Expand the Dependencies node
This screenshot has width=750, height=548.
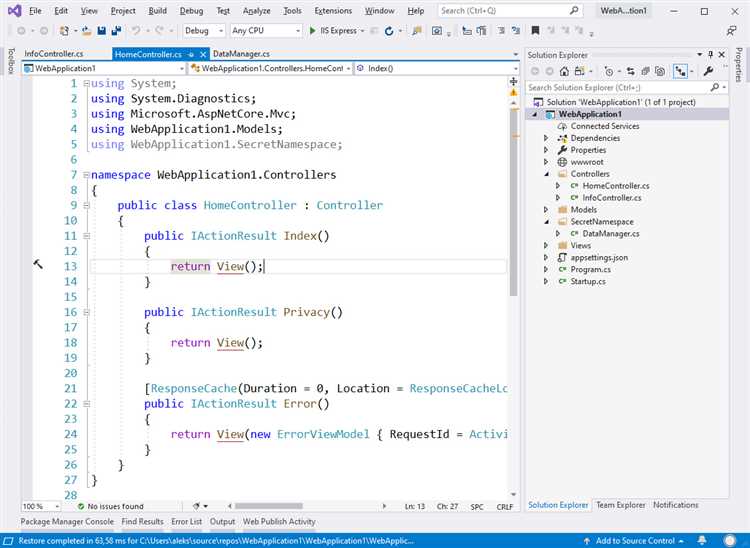(x=546, y=138)
